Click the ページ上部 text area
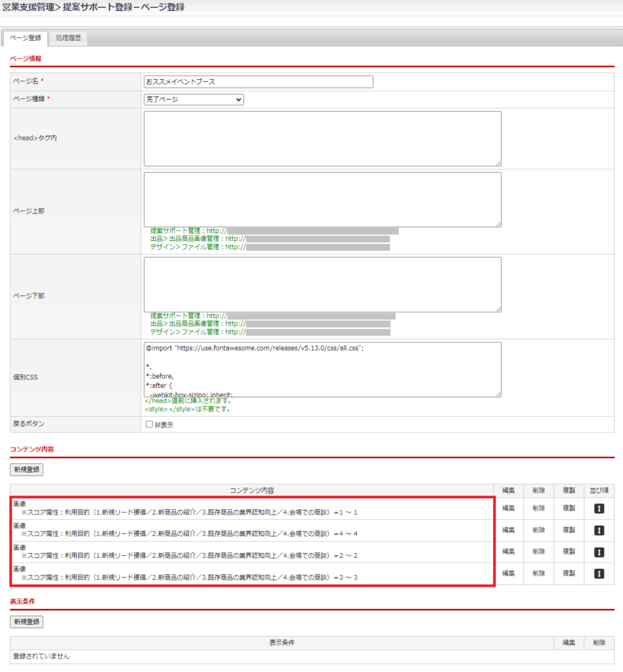The width and height of the screenshot is (623, 672). [322, 199]
